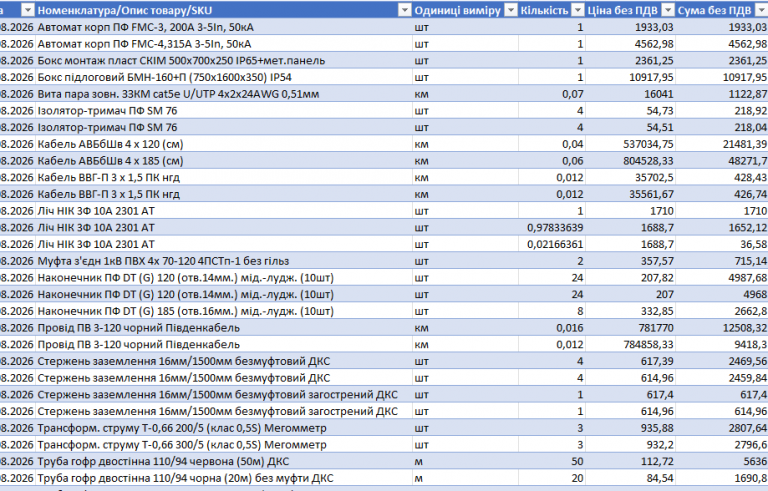This screenshot has width=768, height=491.
Task: Click price cell 112,72
Action: [x=630, y=461]
